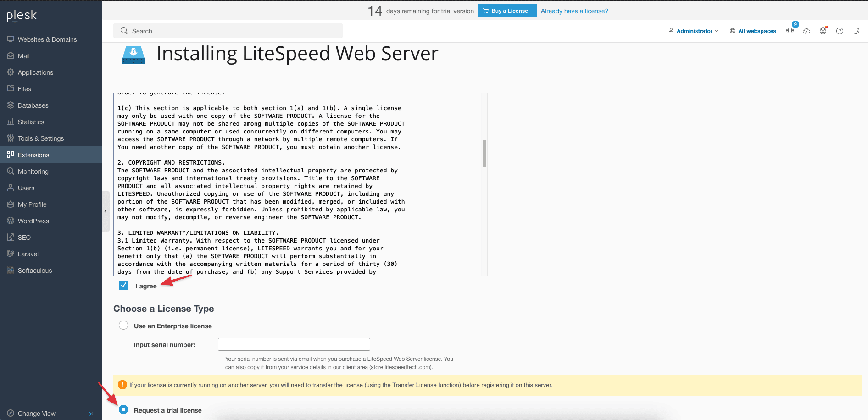
Task: Go to Tools & Settings
Action: tap(41, 138)
